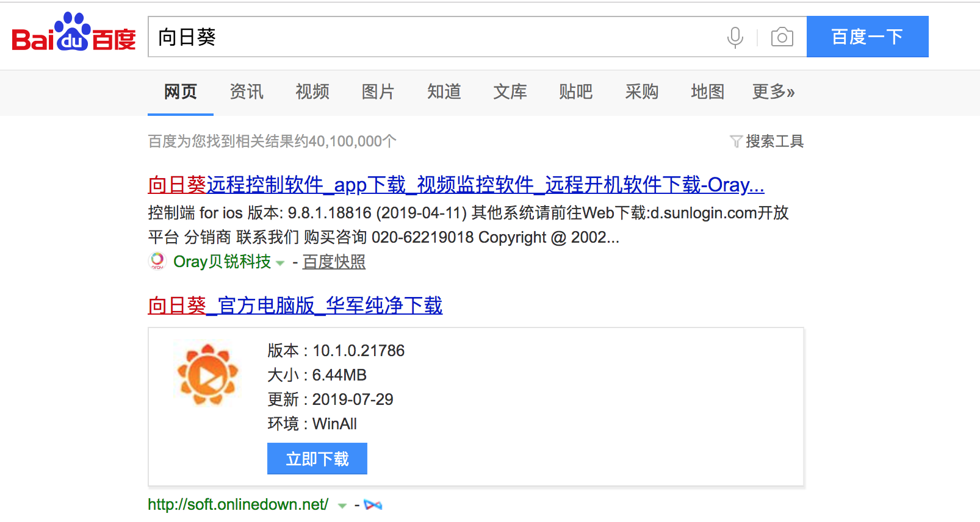
Task: Select the 网页 tab
Action: point(181,92)
